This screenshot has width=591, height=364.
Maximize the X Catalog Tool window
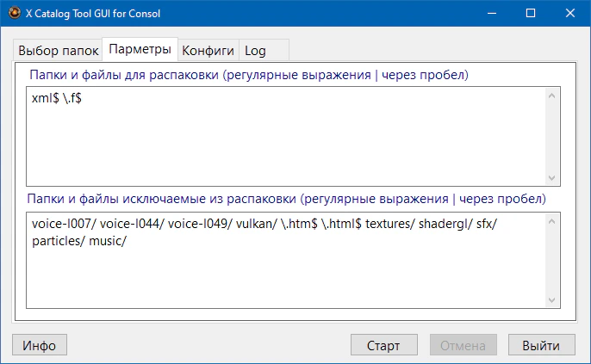[x=530, y=14]
